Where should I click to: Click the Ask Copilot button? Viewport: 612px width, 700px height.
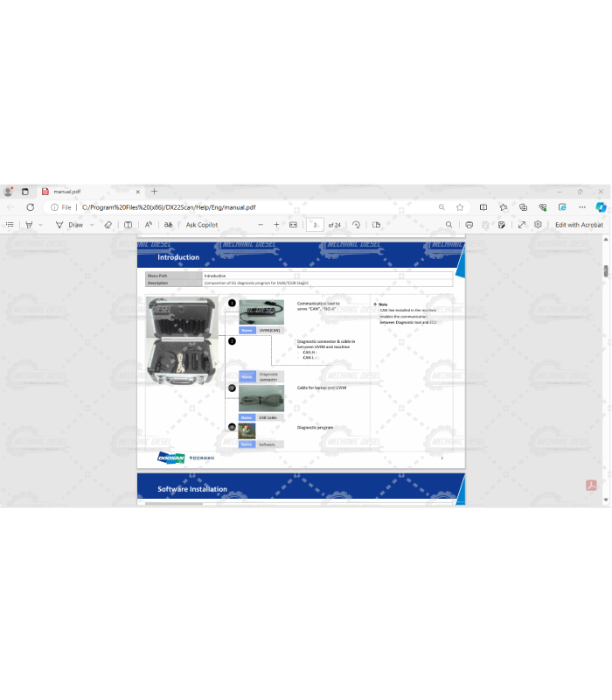201,225
